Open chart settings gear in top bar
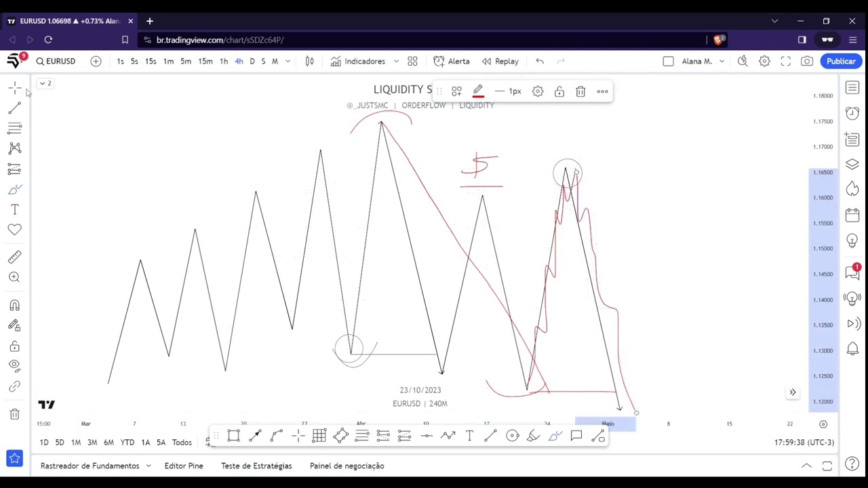 coord(764,61)
